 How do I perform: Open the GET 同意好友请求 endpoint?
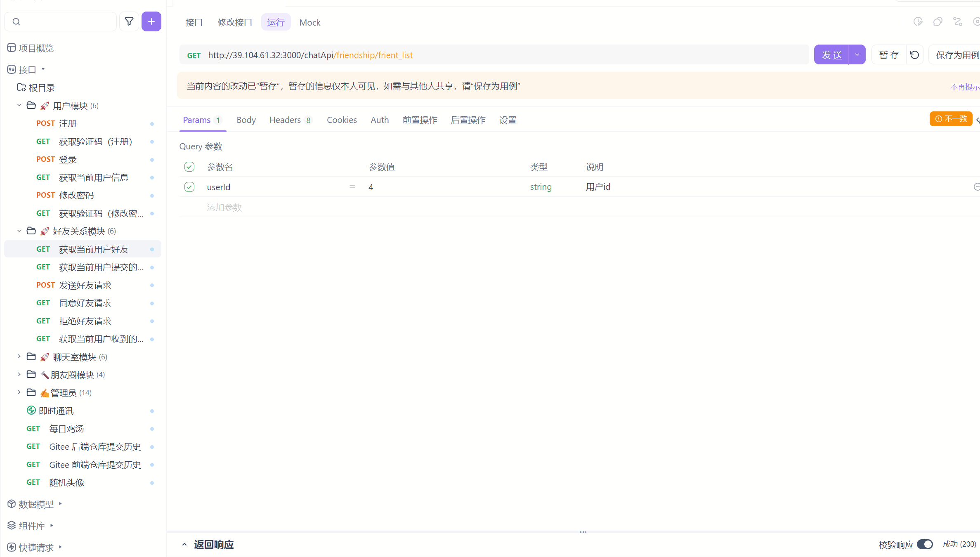[83, 303]
